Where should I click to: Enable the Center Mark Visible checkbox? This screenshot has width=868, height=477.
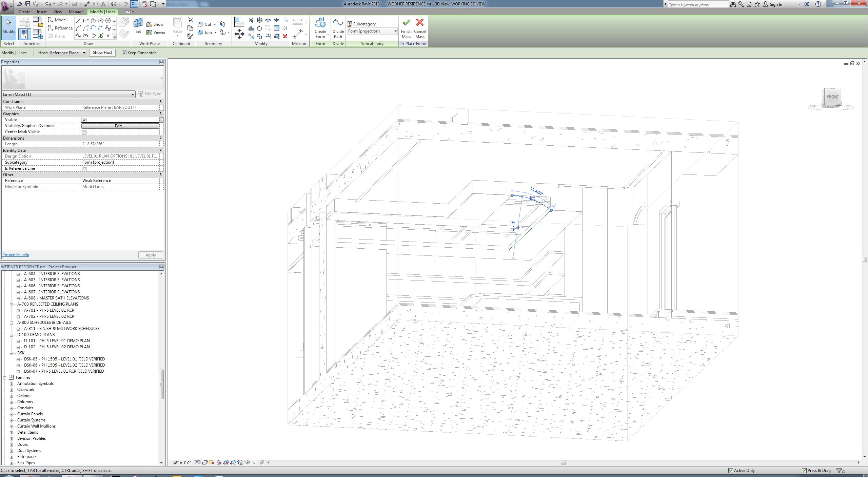84,132
